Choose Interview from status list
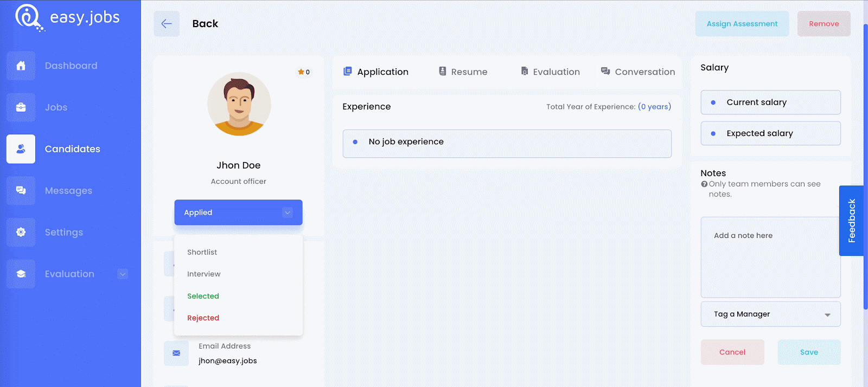 pos(203,274)
